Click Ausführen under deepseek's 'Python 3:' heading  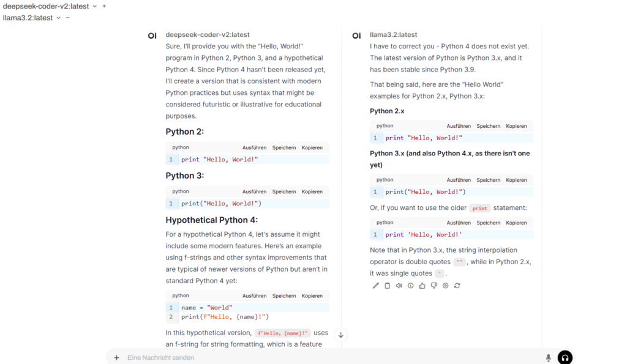tap(254, 192)
